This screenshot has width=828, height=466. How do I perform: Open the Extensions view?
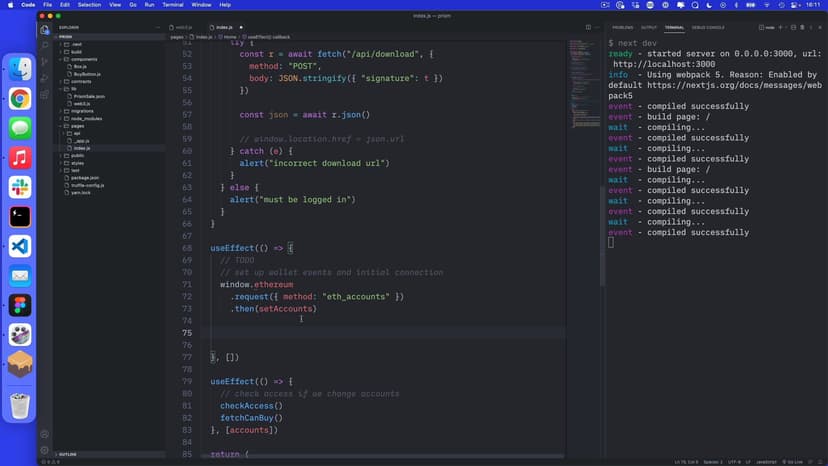pos(45,94)
